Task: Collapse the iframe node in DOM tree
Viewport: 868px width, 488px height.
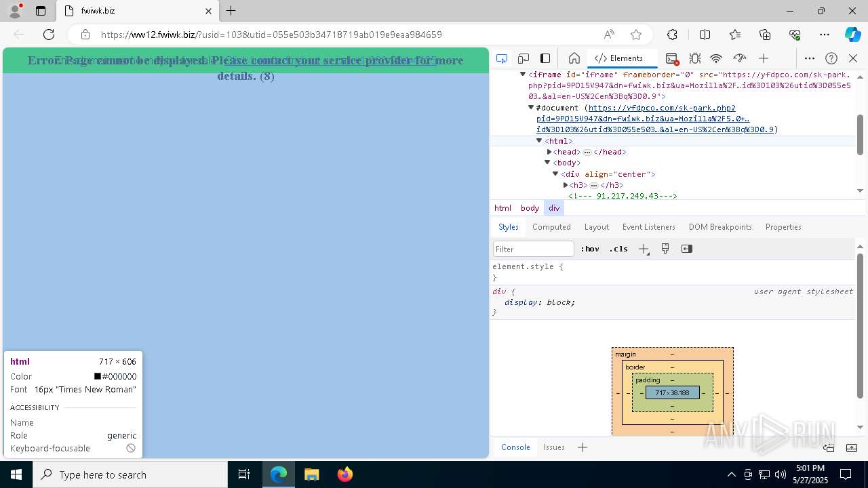Action: coord(523,75)
